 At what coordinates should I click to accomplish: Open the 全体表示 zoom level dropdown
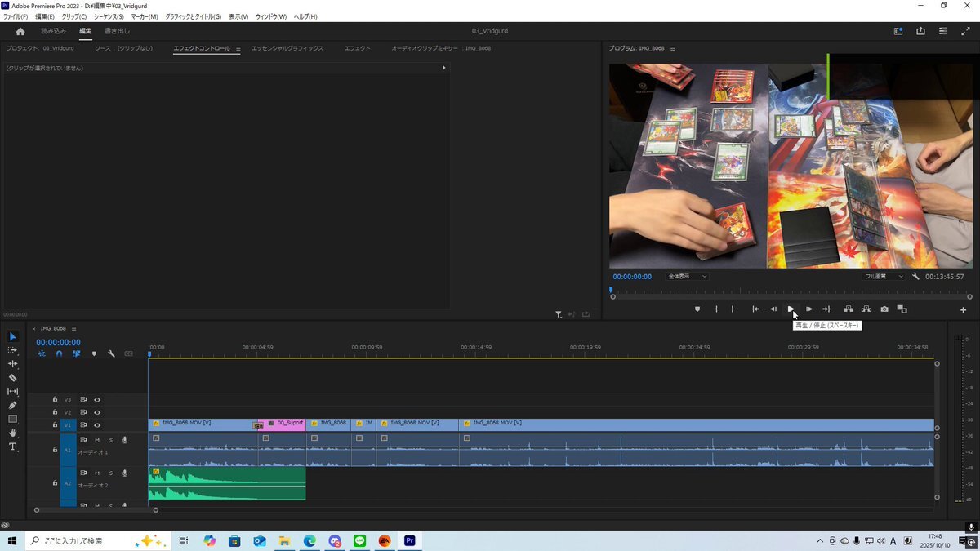[687, 277]
